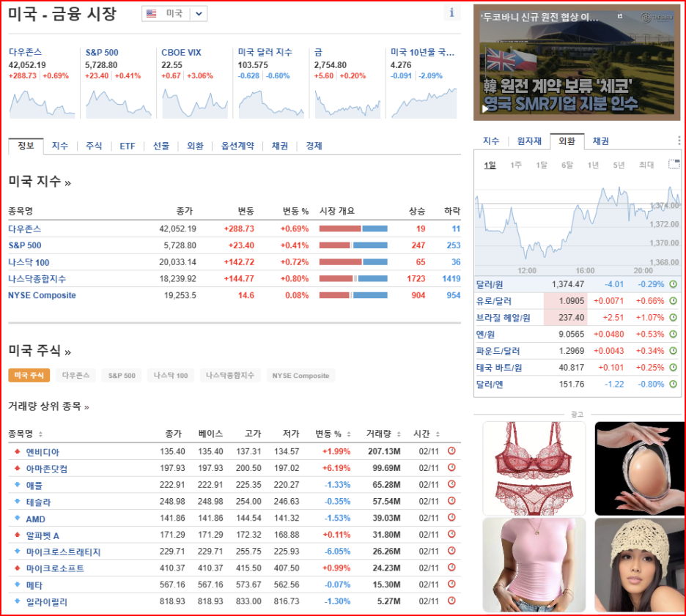Viewport: 686px width, 616px height.
Task: Expand the forex chart to fullscreen
Action: pos(674,164)
